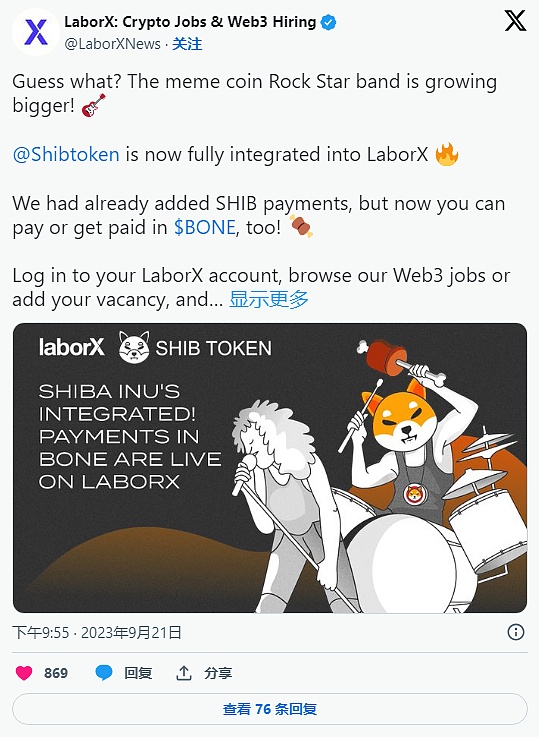Click the LaborX account display name
The height and width of the screenshot is (737, 539).
pos(190,22)
